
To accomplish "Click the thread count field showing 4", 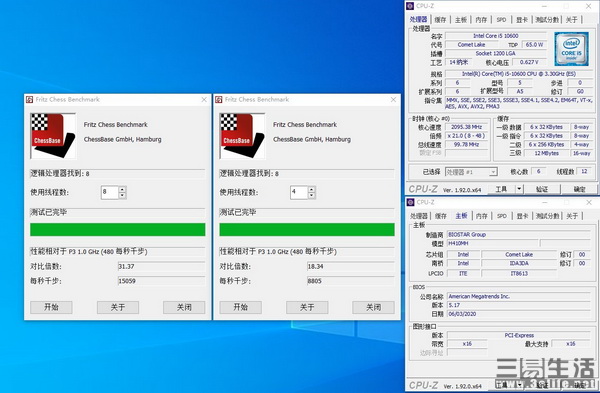I will [x=299, y=192].
